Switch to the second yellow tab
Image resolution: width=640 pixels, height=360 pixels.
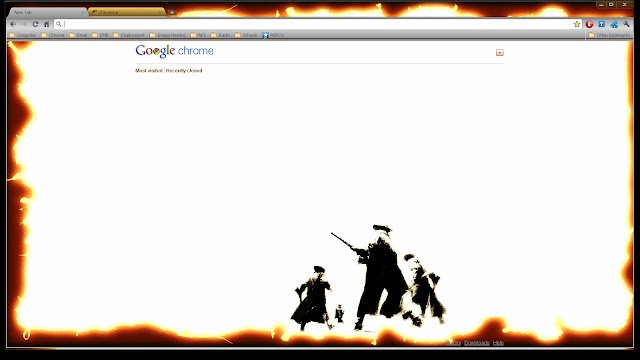pyautogui.click(x=127, y=13)
